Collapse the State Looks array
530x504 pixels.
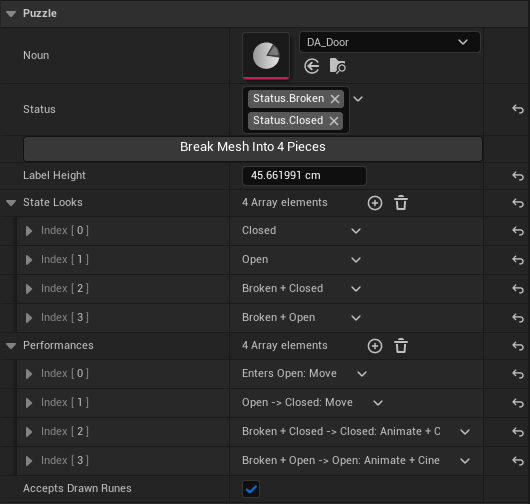[11, 203]
